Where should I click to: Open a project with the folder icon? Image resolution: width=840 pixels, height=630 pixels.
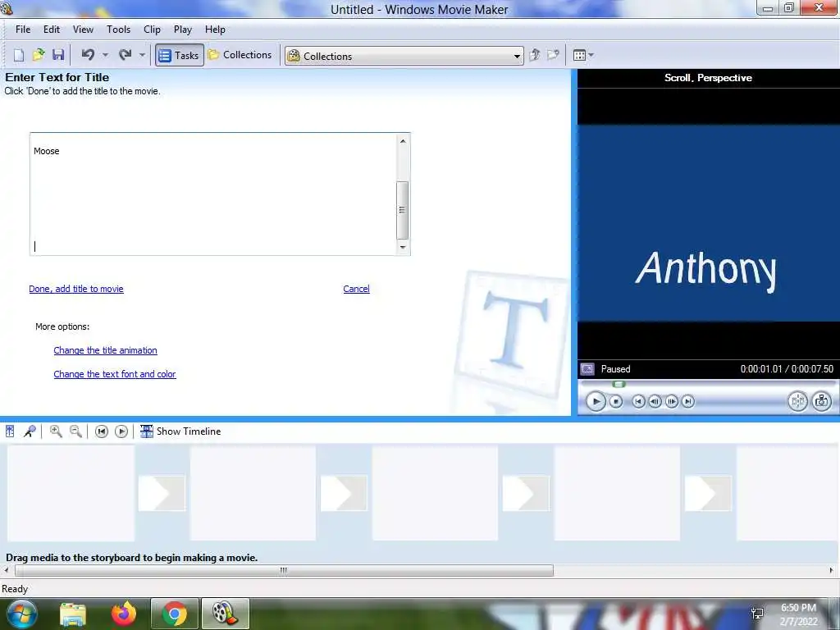coord(39,55)
